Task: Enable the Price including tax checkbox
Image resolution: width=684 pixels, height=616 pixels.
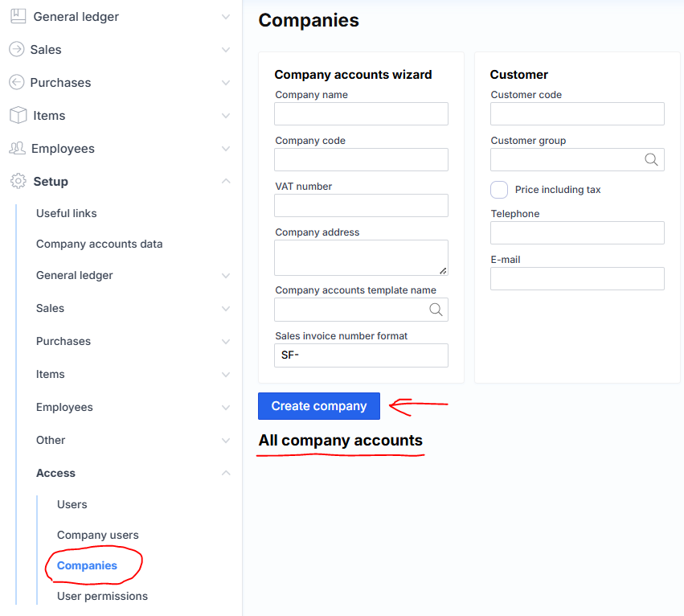Action: (499, 190)
